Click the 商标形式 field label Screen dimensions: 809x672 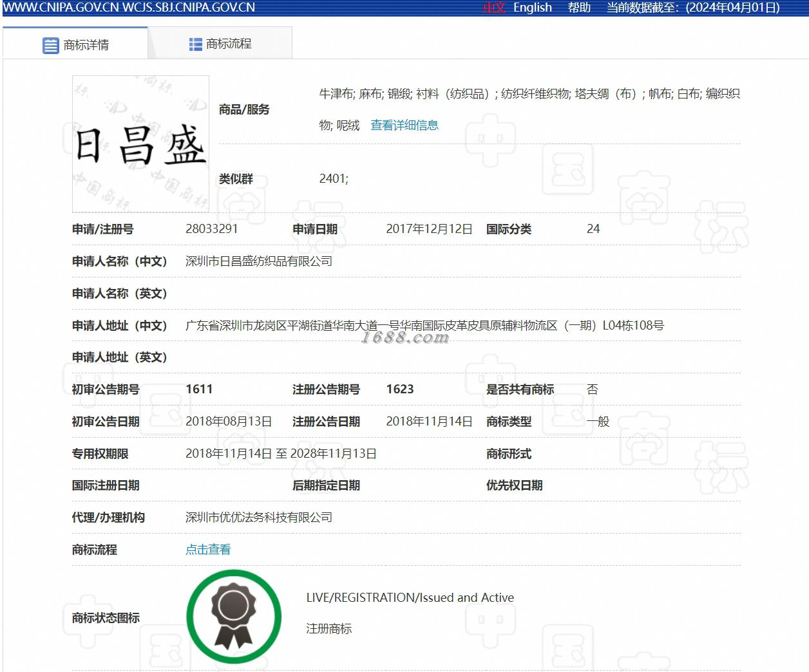509,453
